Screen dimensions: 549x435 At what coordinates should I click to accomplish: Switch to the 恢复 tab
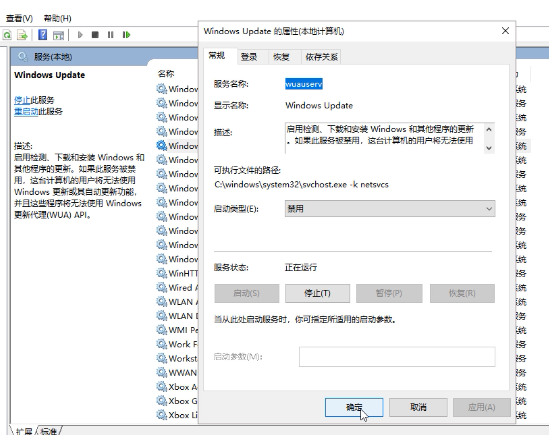(x=281, y=57)
